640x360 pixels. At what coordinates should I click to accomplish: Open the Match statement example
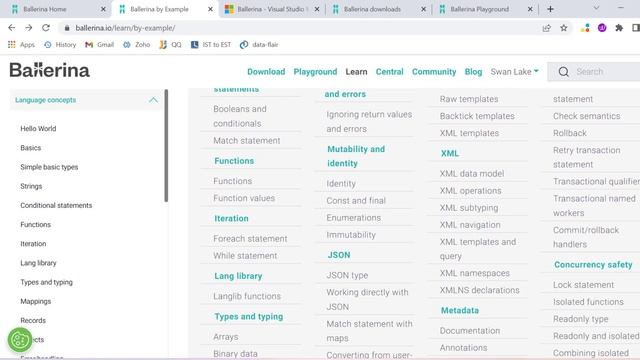(x=247, y=140)
